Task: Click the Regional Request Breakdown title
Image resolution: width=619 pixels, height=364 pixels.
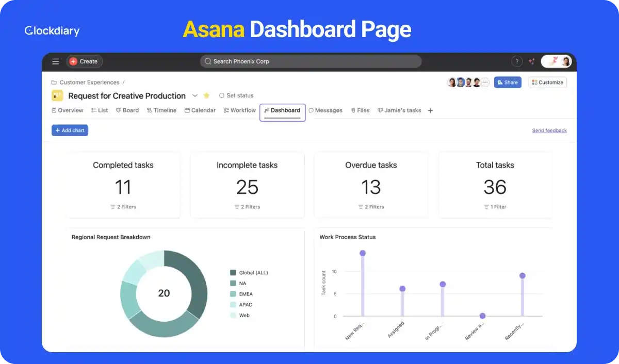Action: 111,237
